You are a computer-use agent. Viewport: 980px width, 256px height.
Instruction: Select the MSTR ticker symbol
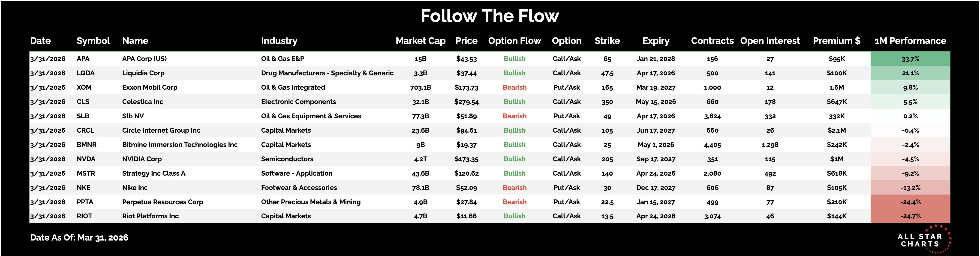[86, 173]
